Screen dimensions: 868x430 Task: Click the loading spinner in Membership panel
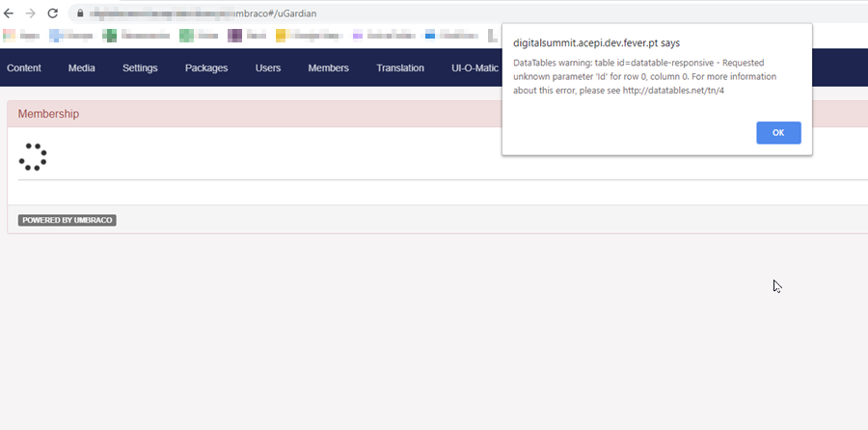pos(33,156)
